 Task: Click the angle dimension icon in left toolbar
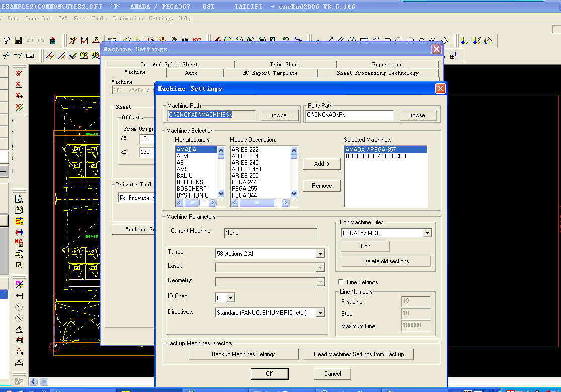[19, 329]
